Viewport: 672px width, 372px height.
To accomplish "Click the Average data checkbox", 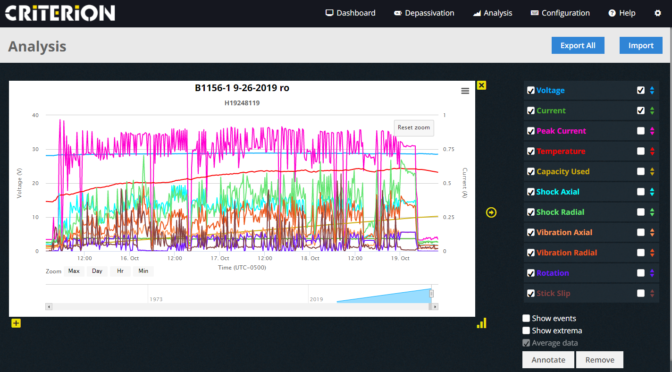I will point(526,343).
